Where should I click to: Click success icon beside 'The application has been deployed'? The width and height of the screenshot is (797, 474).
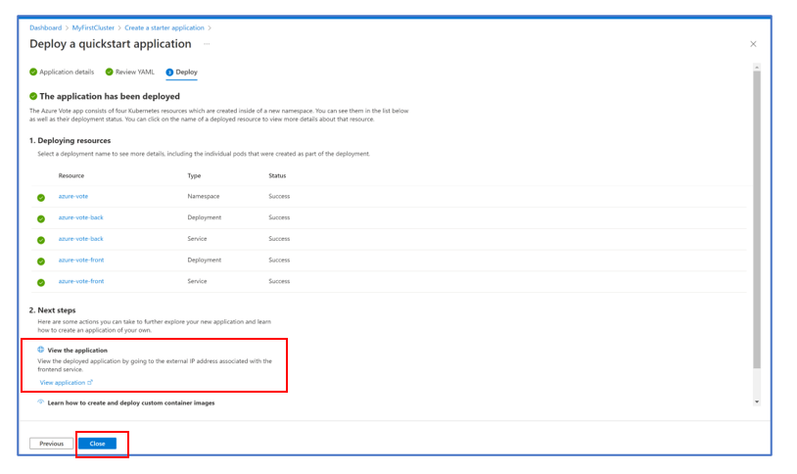pos(33,96)
